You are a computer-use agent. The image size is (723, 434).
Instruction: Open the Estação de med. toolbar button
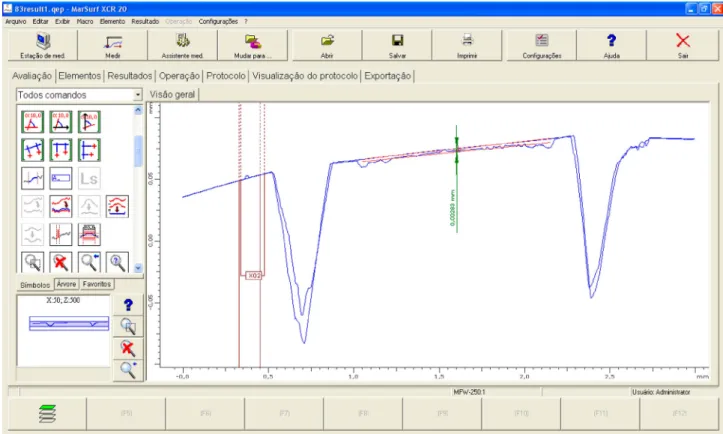point(42,45)
